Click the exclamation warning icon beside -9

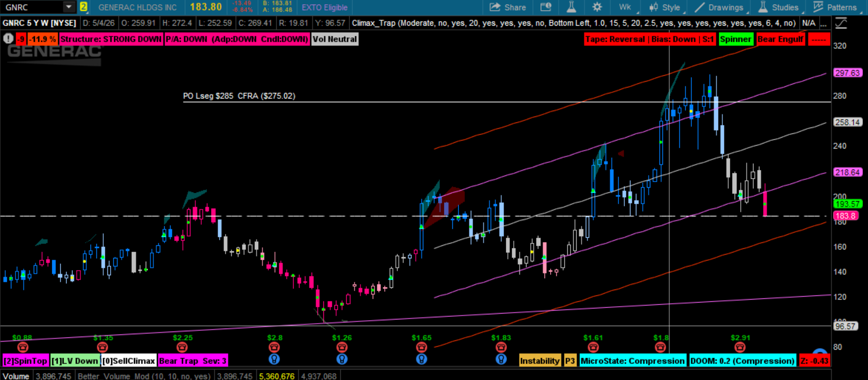click(8, 39)
